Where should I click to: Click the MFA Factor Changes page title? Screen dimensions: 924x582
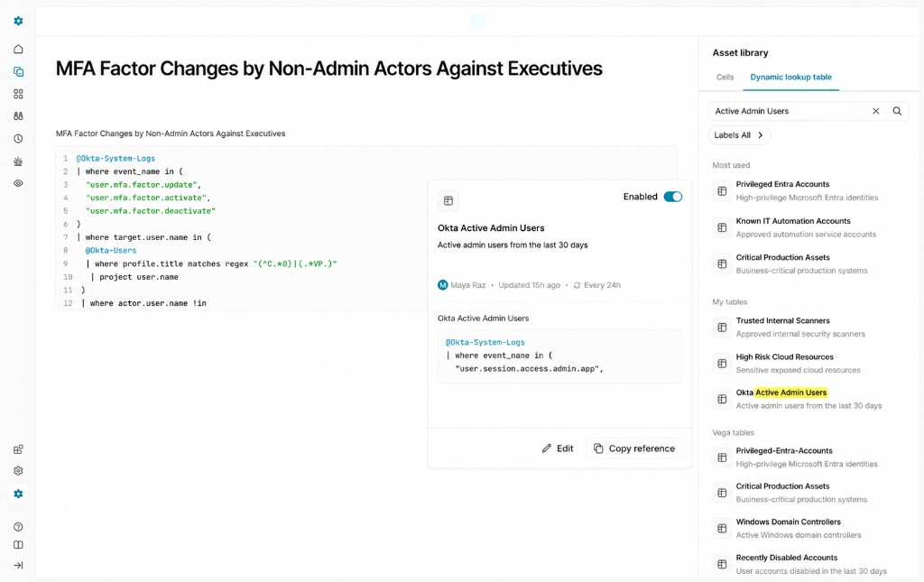tap(328, 69)
